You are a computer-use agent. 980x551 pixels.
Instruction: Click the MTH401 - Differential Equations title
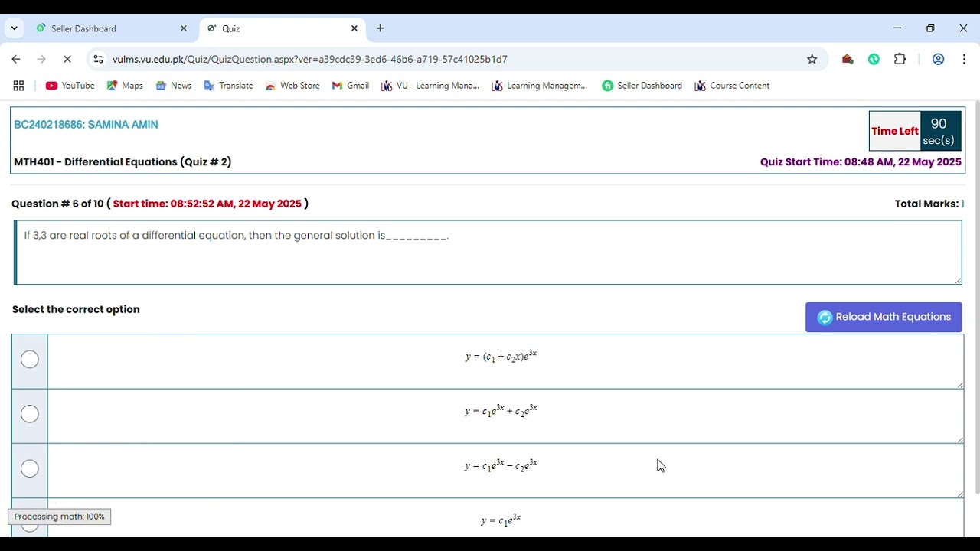click(x=122, y=162)
